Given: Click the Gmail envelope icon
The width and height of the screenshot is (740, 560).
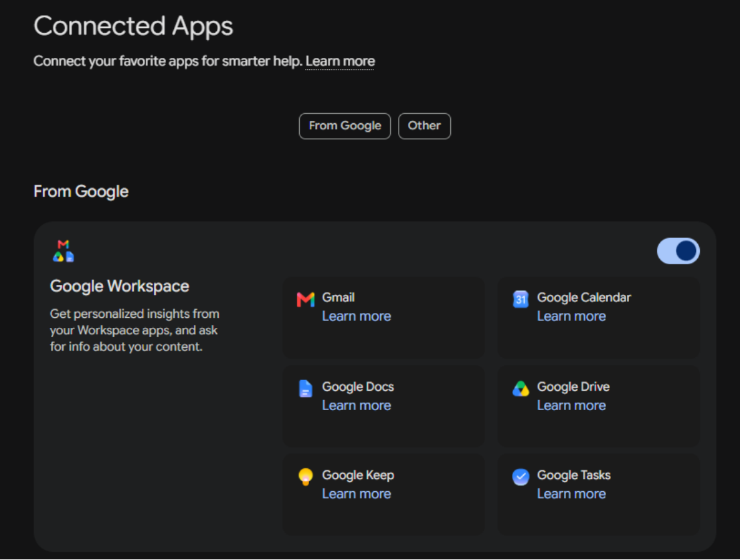Looking at the screenshot, I should click(305, 299).
